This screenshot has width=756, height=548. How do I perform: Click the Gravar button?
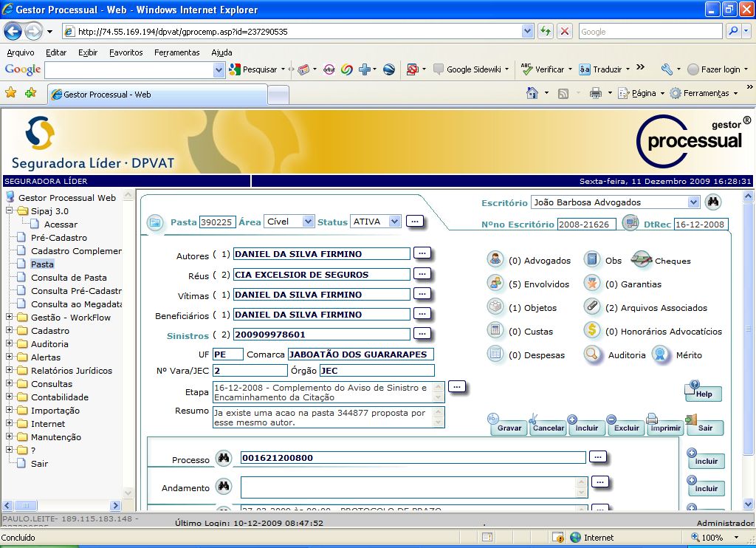(509, 428)
